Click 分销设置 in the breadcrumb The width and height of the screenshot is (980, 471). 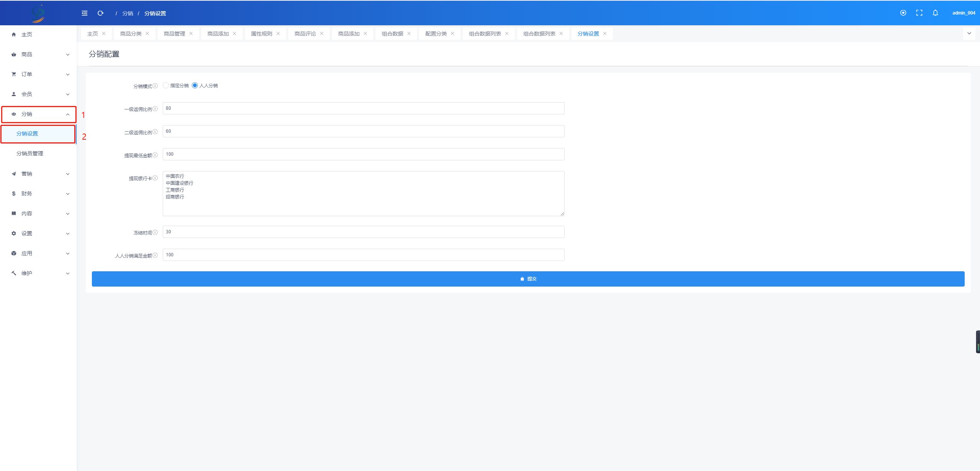(155, 13)
